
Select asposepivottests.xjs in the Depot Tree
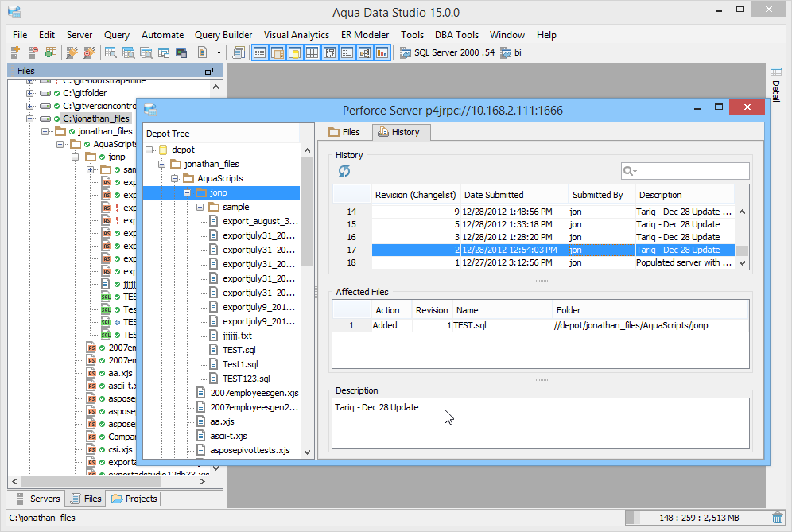pos(250,450)
